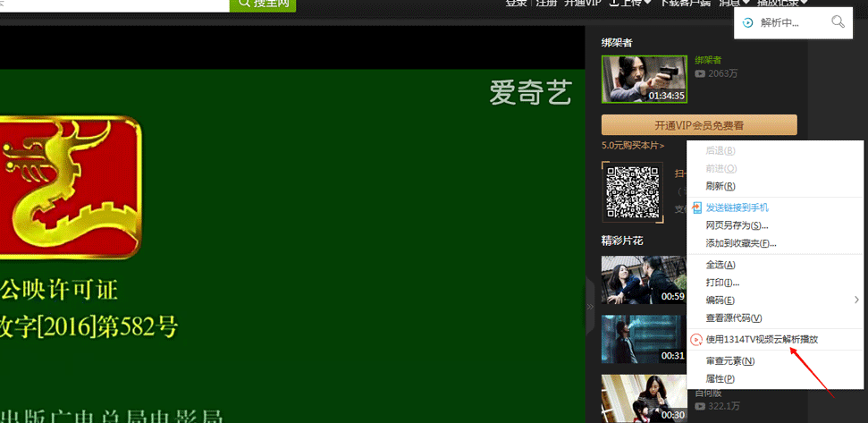Open the 消息 messages dropdown
This screenshot has height=423, width=868.
pos(734,3)
